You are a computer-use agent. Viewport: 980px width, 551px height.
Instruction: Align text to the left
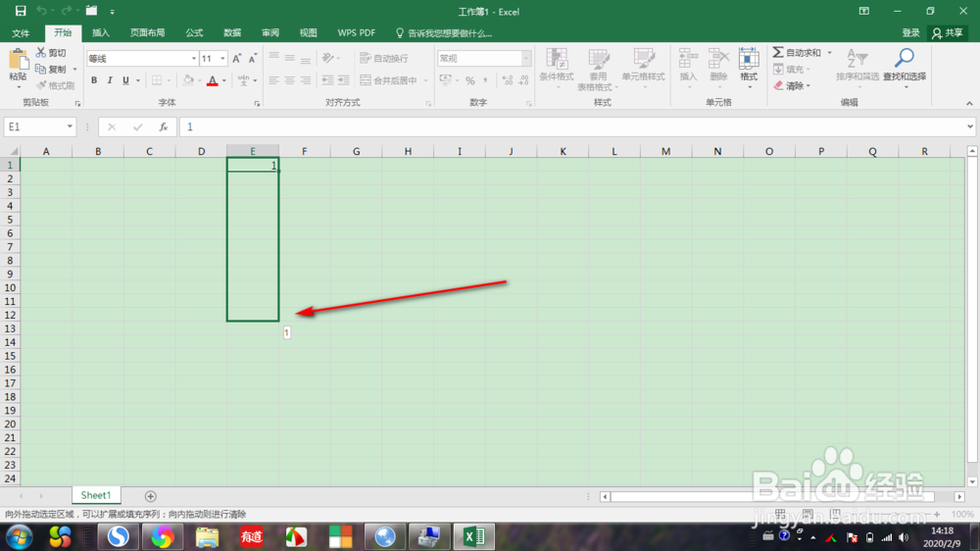[273, 80]
